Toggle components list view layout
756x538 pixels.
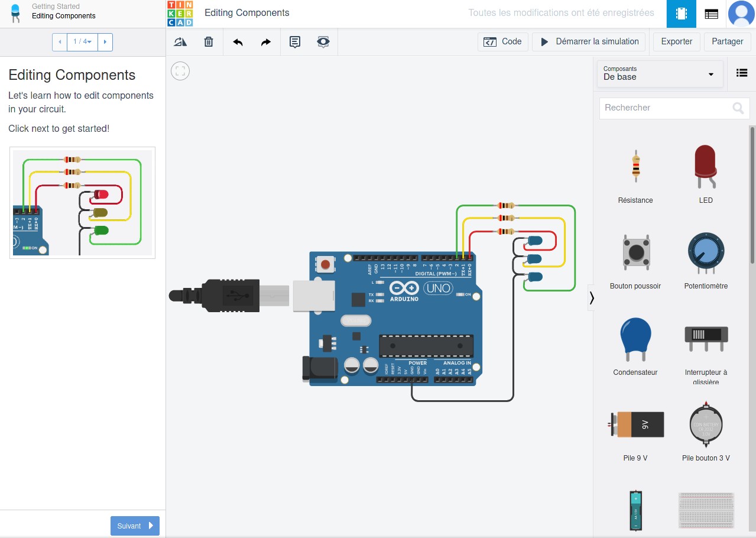(x=742, y=73)
